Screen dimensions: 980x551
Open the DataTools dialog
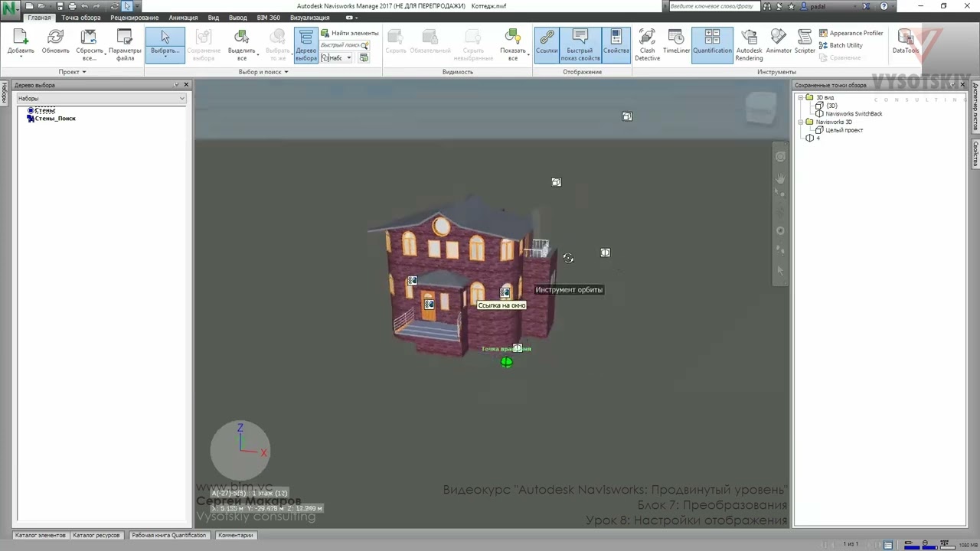click(x=905, y=42)
